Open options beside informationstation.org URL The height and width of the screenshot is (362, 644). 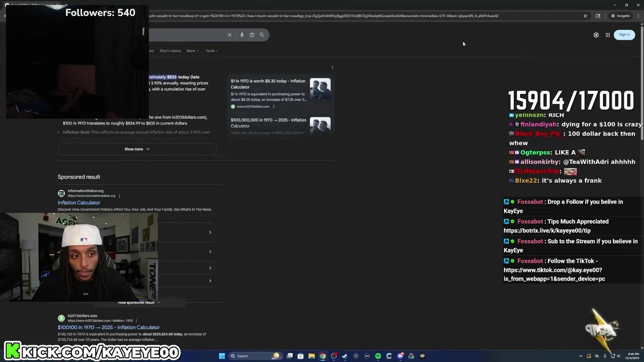119,196
